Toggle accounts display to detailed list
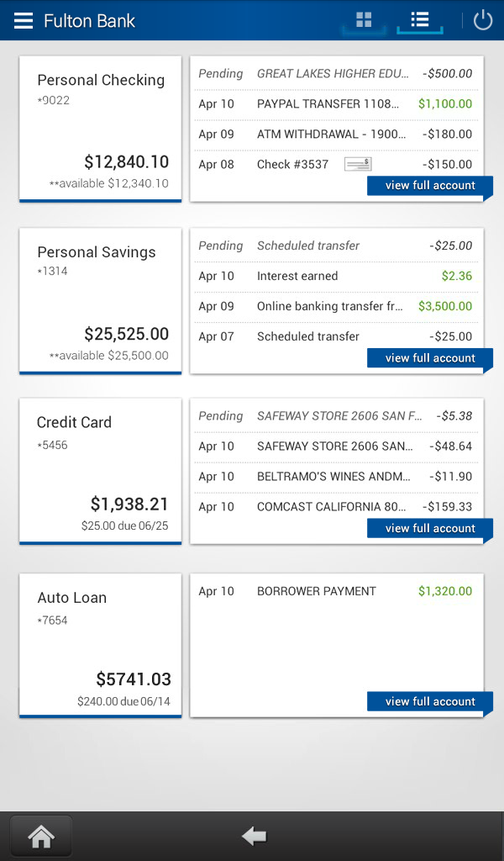Image resolution: width=504 pixels, height=861 pixels. click(419, 20)
